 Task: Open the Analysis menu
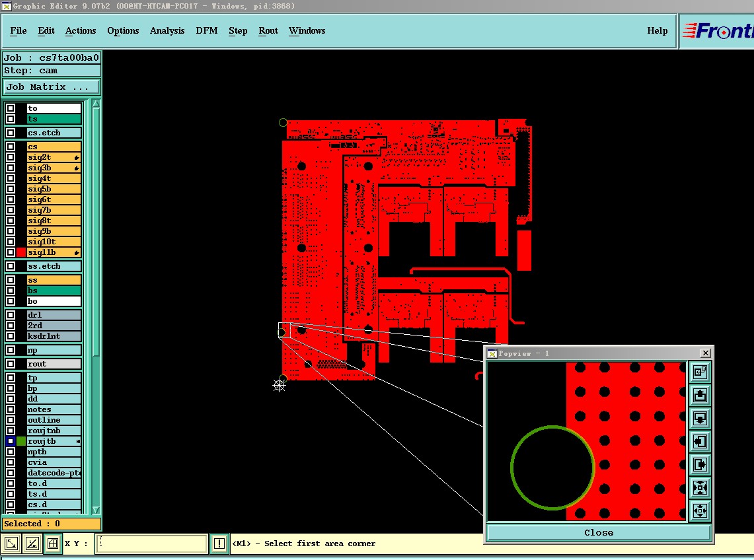(167, 31)
